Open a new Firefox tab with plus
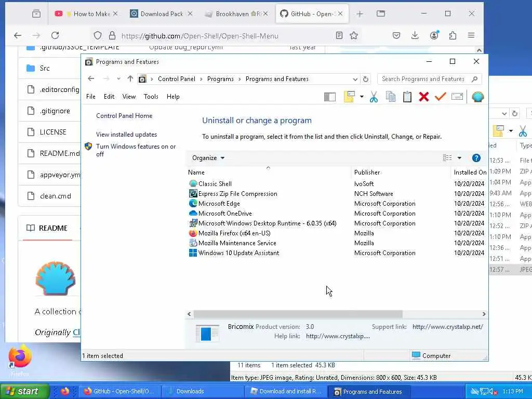This screenshot has height=399, width=532. 360,14
